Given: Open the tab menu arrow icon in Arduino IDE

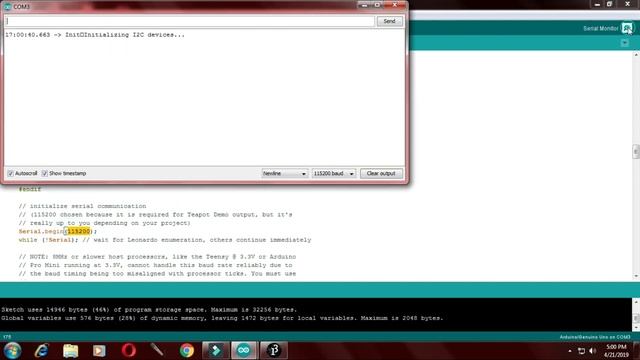Looking at the screenshot, I should (624, 43).
